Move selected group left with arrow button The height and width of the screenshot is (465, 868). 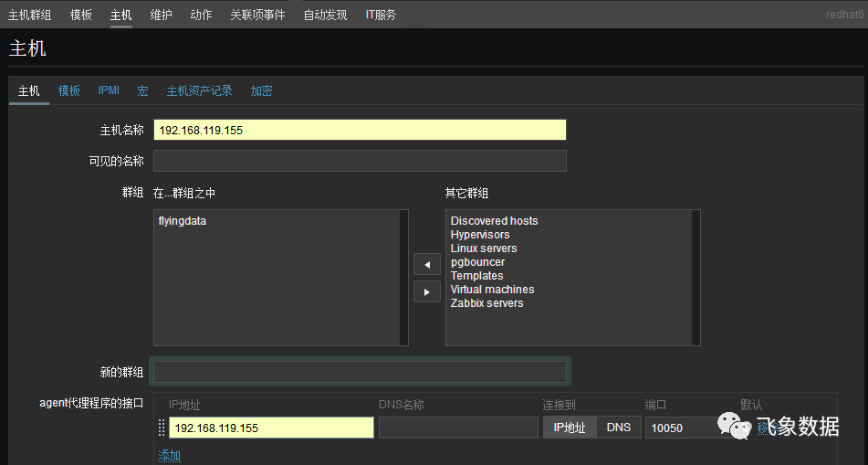427,264
